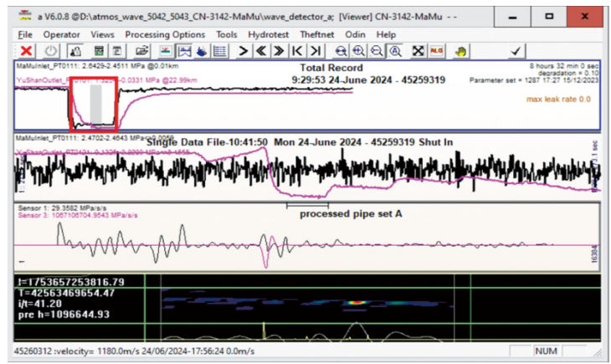Click the red X stop icon
This screenshot has height=364, width=611.
coord(26,50)
